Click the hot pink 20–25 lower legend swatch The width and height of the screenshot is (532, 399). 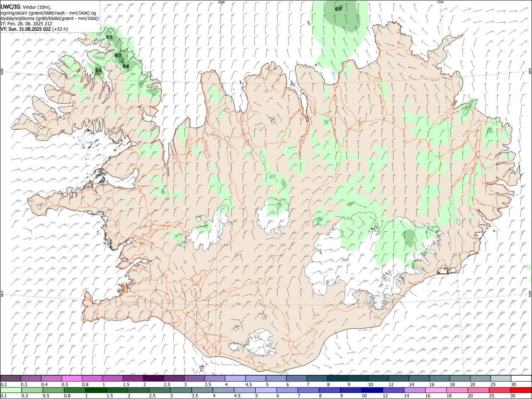point(478,390)
